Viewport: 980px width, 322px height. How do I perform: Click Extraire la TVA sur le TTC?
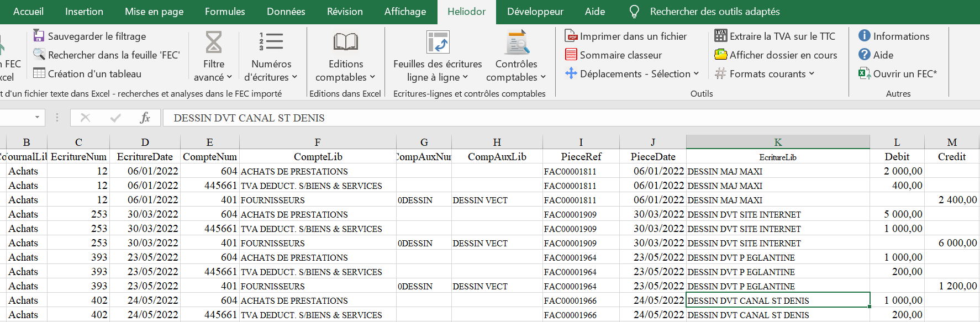(x=775, y=36)
